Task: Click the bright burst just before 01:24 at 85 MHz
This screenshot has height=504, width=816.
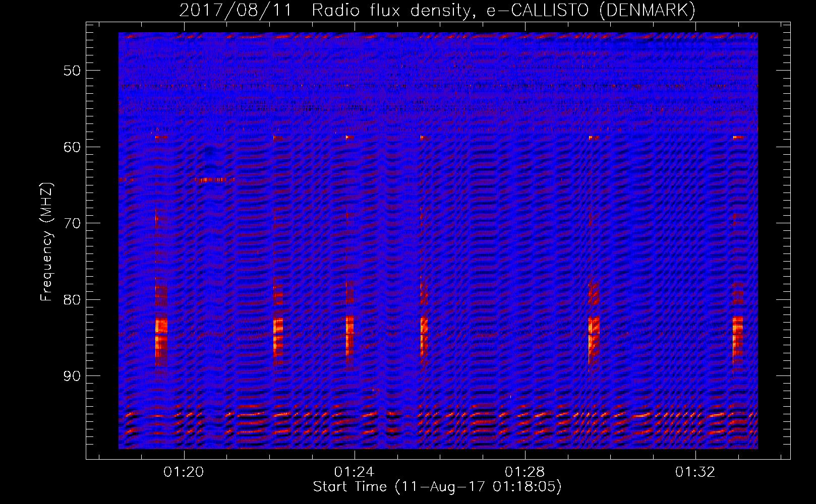Action: click(x=350, y=336)
